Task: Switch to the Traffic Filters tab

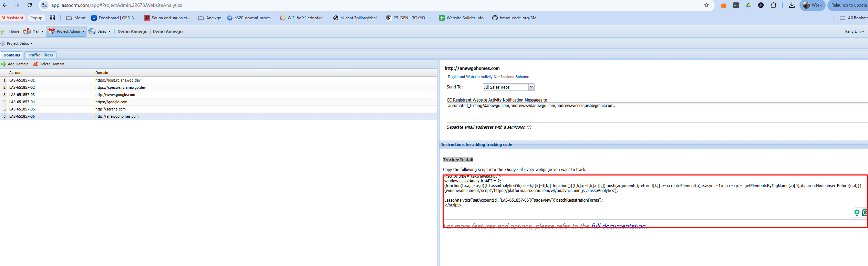Action: tap(40, 55)
